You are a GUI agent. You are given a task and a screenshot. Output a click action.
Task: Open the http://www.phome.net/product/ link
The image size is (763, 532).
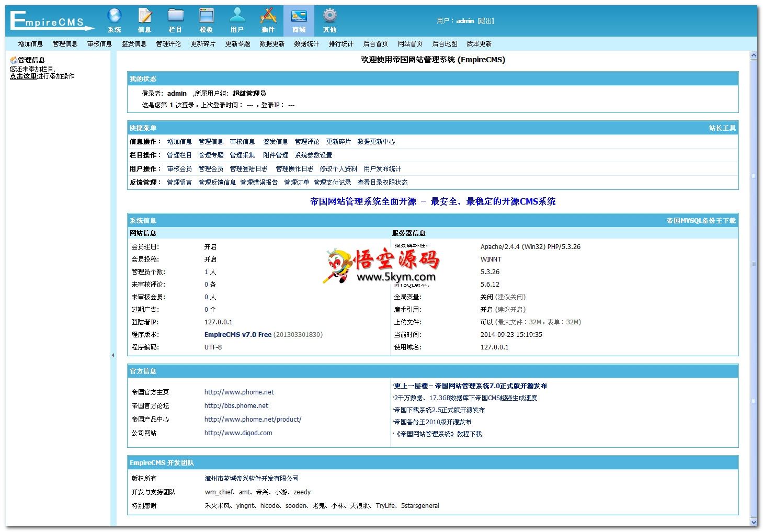[x=253, y=420]
